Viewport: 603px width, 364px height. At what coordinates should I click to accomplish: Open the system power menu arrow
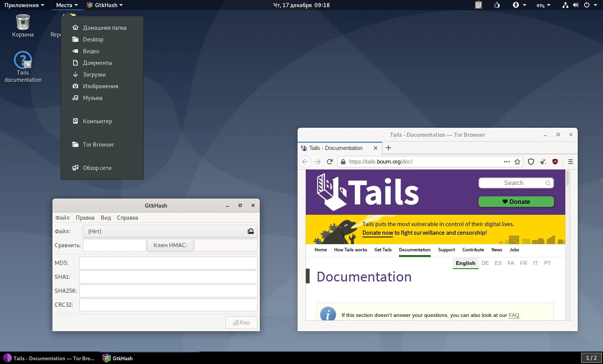click(x=595, y=5)
